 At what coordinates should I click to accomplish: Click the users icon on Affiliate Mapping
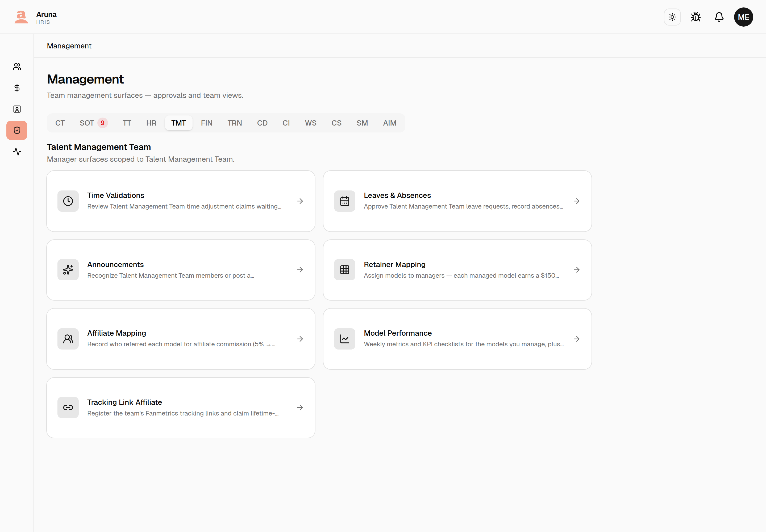click(68, 339)
